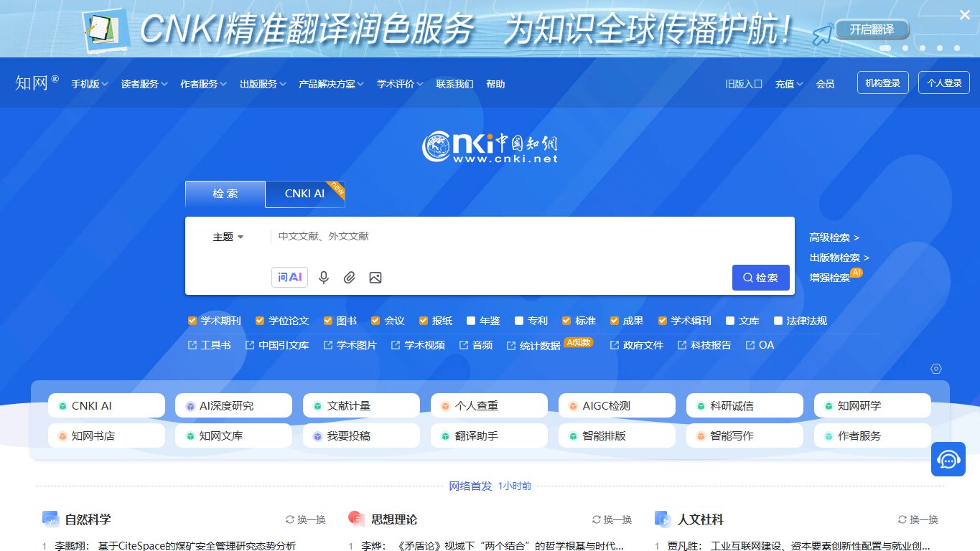
Task: Refresh 人文社科 list with 换一换
Action: pyautogui.click(x=918, y=519)
